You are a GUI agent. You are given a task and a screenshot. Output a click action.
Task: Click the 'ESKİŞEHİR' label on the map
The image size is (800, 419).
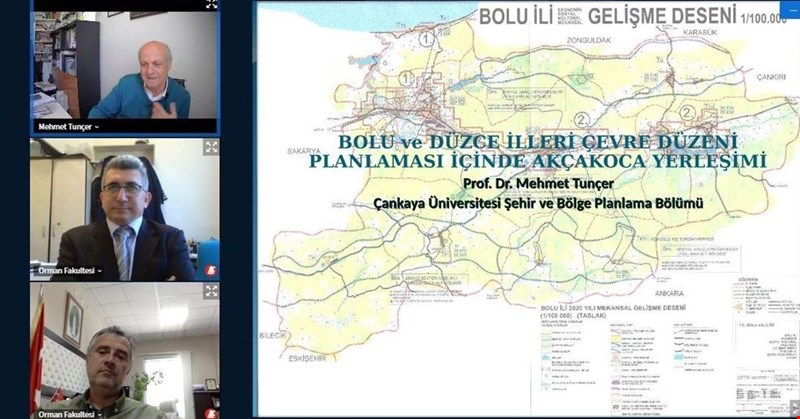tap(307, 358)
